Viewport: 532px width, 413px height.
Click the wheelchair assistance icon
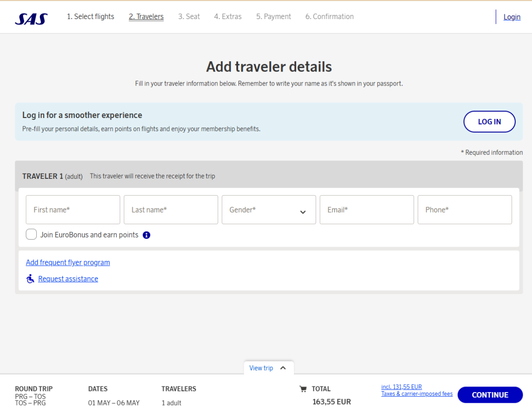30,279
